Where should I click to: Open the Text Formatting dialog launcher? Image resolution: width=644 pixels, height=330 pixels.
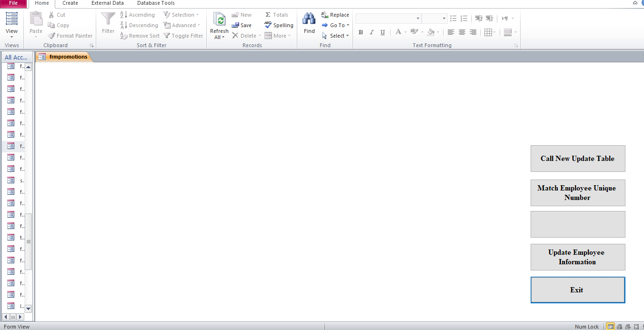516,46
